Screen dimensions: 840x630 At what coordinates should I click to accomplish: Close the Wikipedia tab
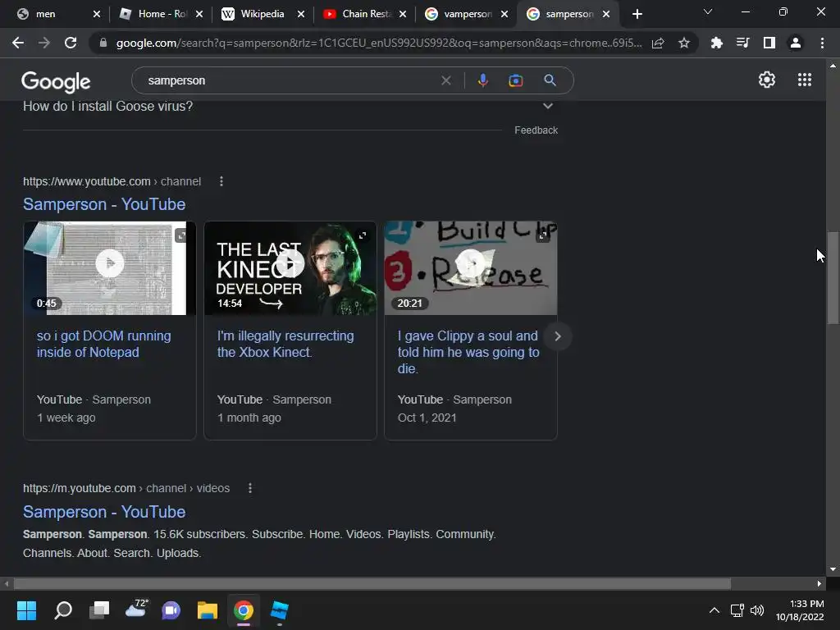click(301, 14)
